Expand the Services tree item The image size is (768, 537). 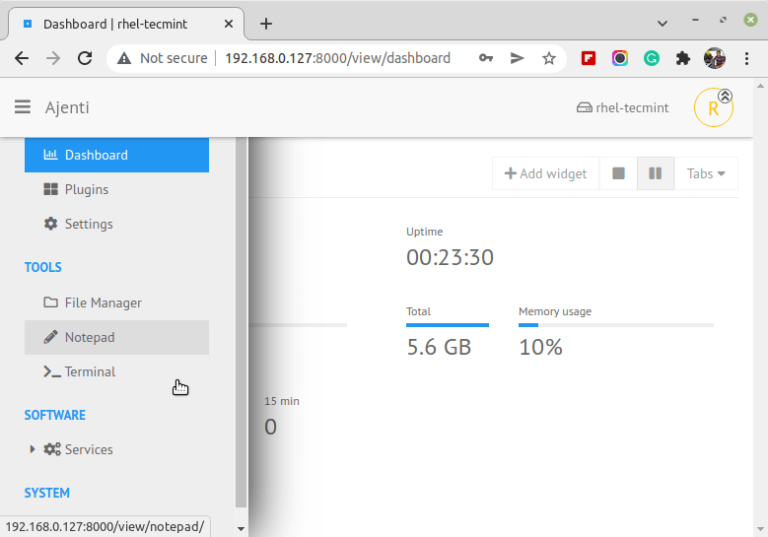point(33,450)
